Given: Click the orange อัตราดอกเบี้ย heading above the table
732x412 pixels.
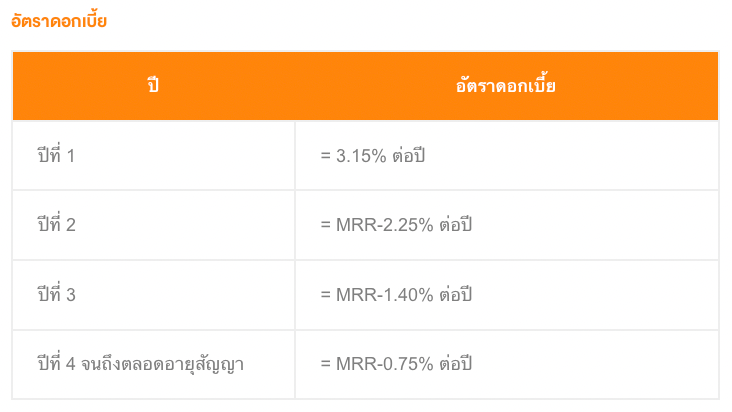Looking at the screenshot, I should (59, 21).
